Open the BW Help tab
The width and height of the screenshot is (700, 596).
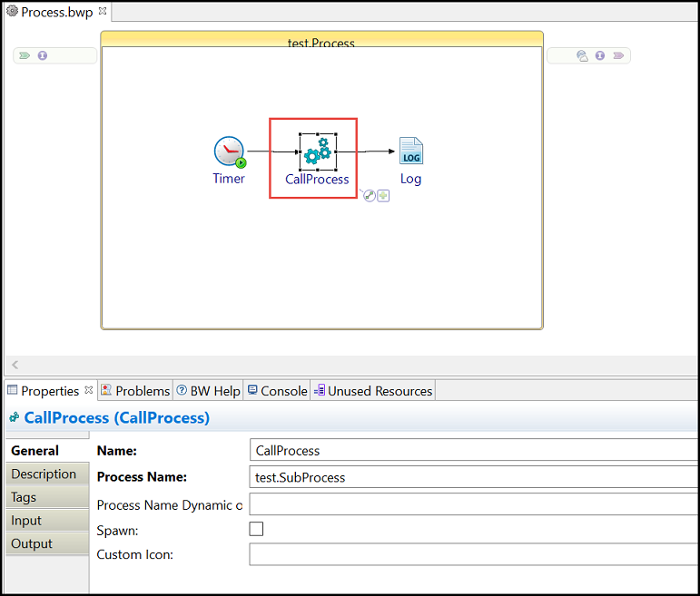209,391
